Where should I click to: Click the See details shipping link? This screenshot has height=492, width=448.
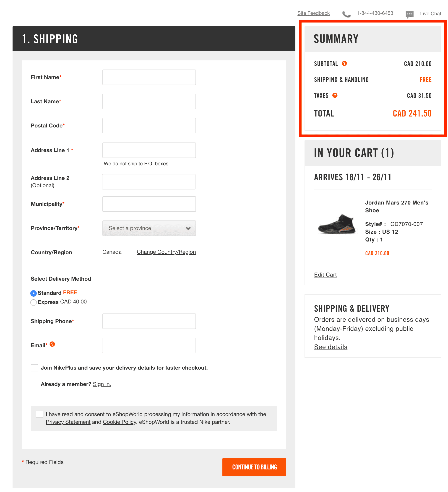[x=330, y=347]
